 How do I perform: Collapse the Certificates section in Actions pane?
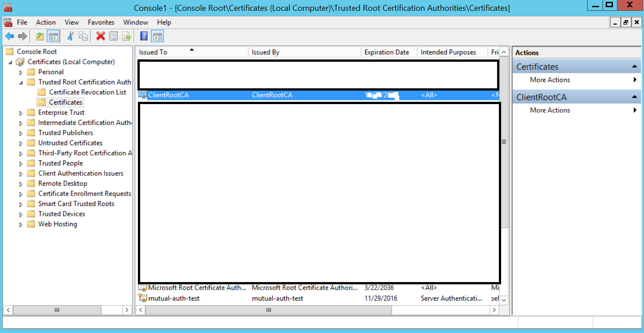635,67
